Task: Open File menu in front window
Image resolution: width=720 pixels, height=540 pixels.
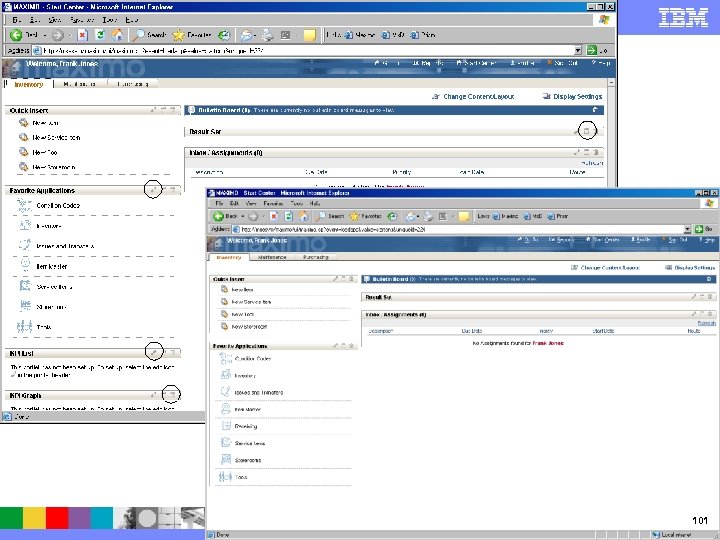Action: click(219, 203)
